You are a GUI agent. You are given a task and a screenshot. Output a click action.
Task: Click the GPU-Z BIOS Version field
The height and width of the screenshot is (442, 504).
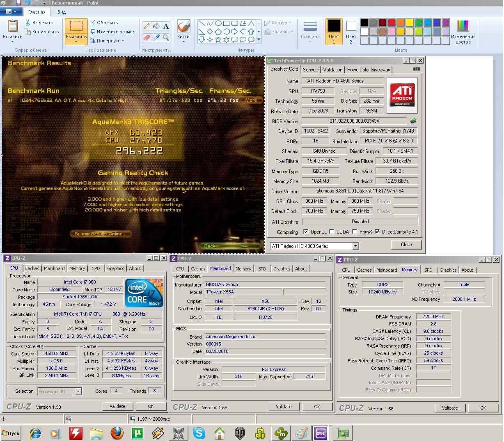(x=354, y=121)
